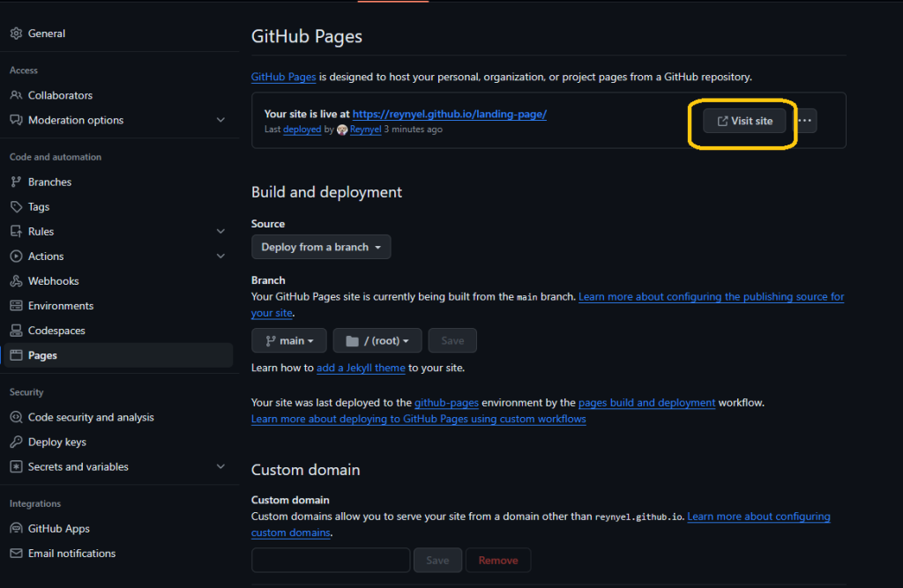Click the Deploy keys key icon
This screenshot has width=903, height=588.
click(16, 442)
